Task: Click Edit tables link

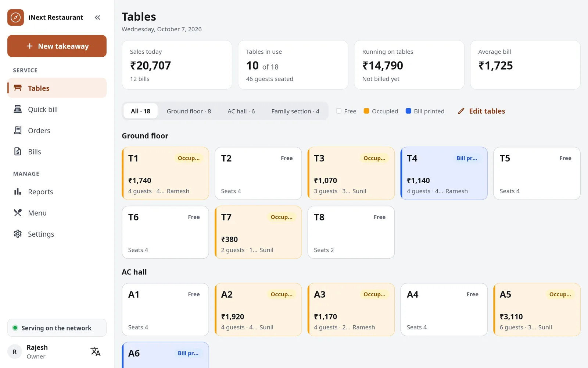Action: [481, 111]
